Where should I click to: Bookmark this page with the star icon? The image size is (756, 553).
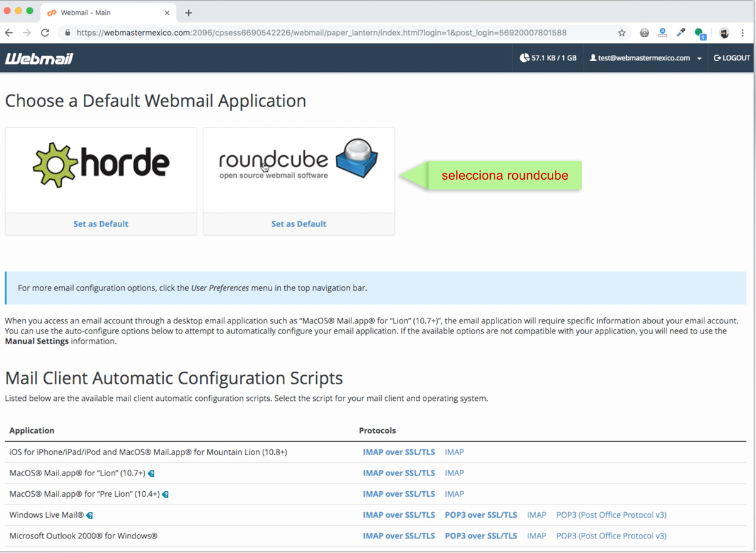pos(622,33)
